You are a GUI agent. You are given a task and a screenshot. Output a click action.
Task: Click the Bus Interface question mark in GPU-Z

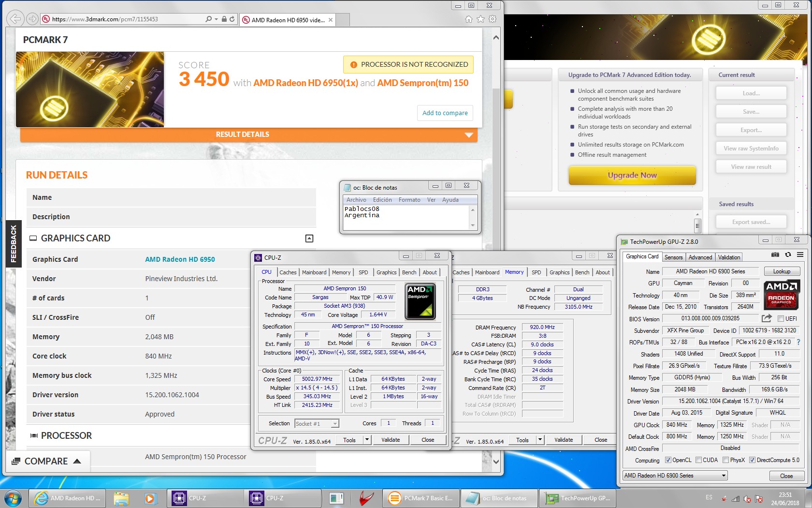pyautogui.click(x=798, y=342)
